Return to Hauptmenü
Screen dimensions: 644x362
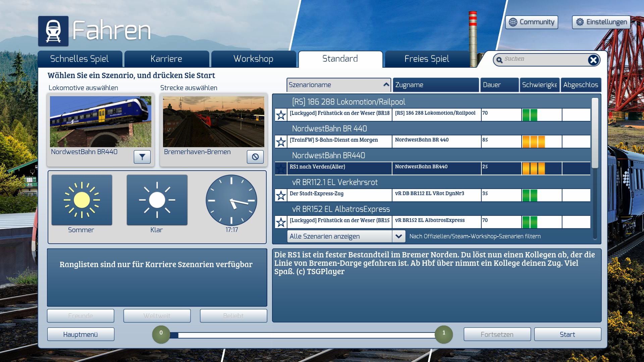click(80, 335)
